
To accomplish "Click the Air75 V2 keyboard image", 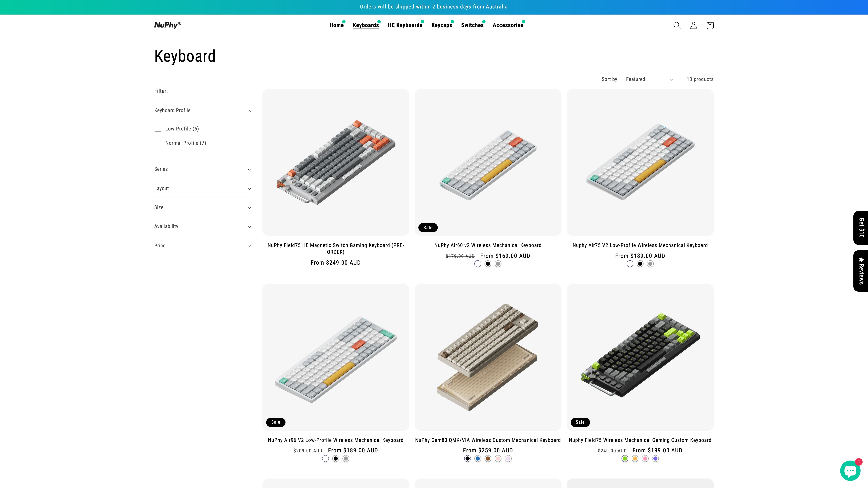I will pos(640,162).
